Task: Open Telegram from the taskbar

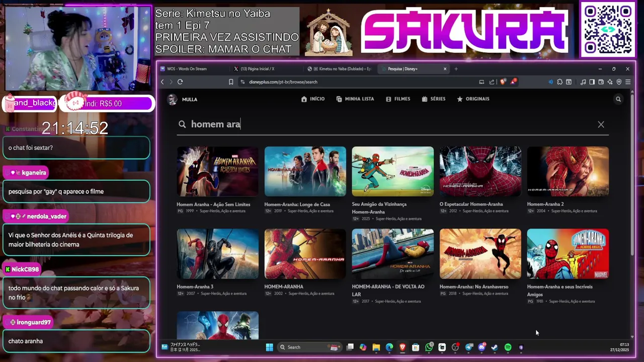Action: [469, 347]
